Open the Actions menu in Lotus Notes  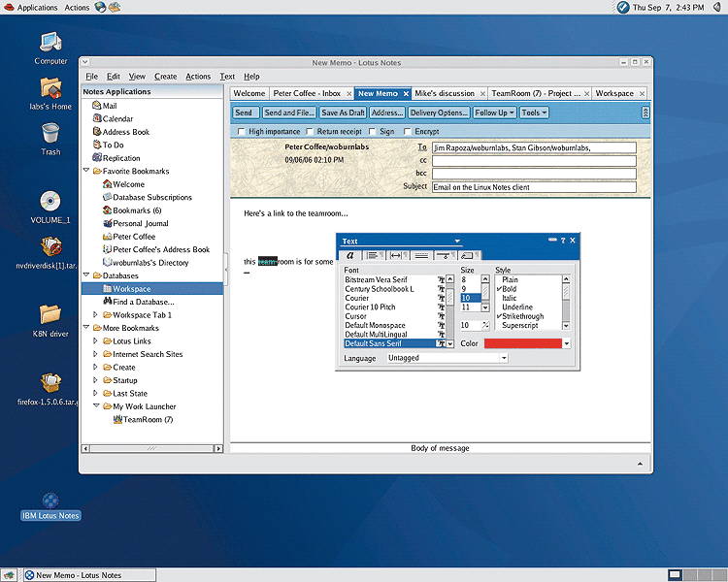pyautogui.click(x=198, y=76)
